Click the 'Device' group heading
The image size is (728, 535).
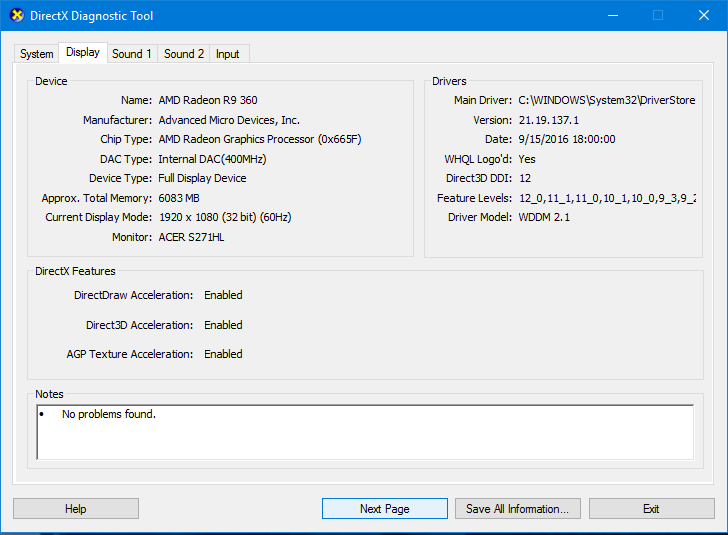pyautogui.click(x=51, y=81)
